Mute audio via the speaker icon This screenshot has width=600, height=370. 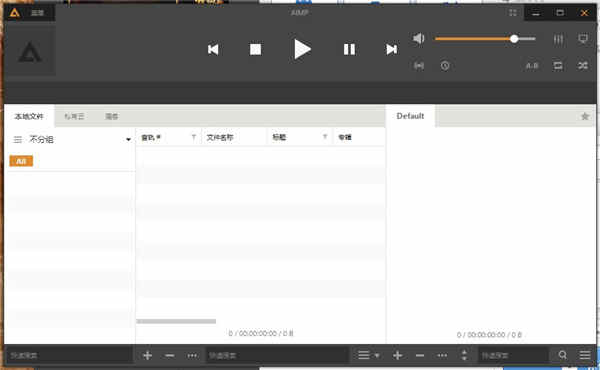coord(419,38)
